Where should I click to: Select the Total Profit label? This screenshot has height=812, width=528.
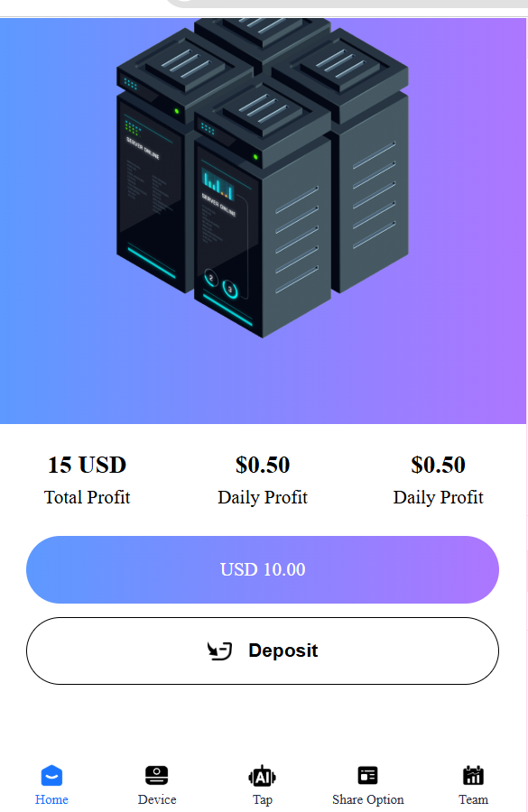coord(87,497)
